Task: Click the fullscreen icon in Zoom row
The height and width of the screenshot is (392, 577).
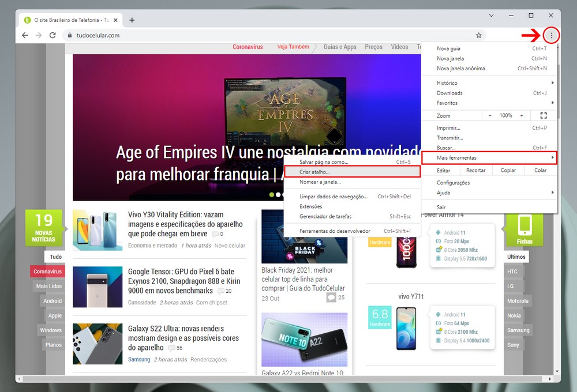Action: (x=543, y=115)
